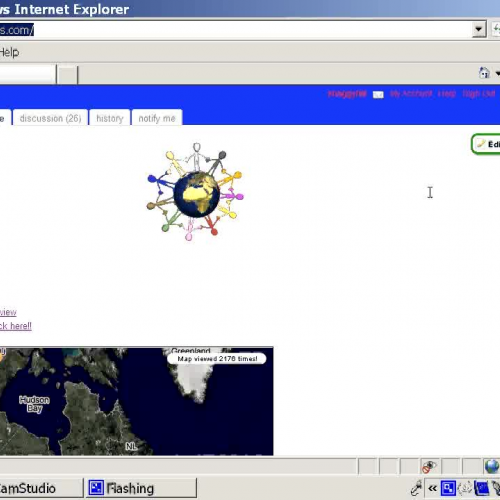The height and width of the screenshot is (500, 500).
Task: Follow the link ending in 'view'
Action: click(8, 312)
